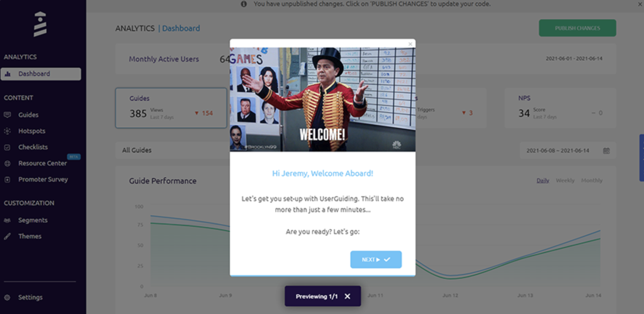Open the Dashboard bar chart icon
Viewport: 644px width, 314px height.
(8, 74)
